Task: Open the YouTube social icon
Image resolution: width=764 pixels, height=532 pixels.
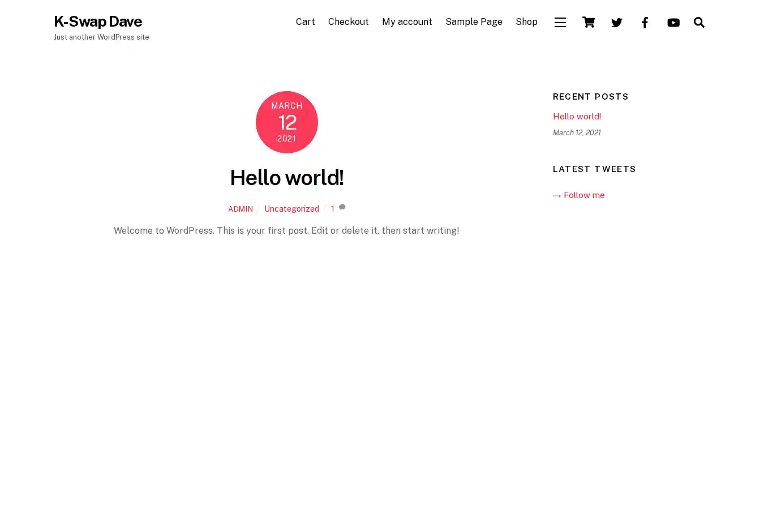Action: coord(673,23)
